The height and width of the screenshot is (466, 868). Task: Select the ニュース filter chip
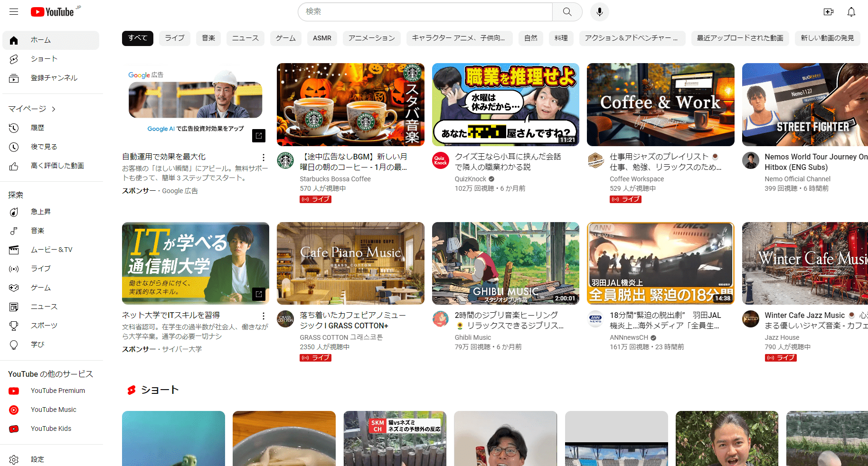(x=245, y=38)
